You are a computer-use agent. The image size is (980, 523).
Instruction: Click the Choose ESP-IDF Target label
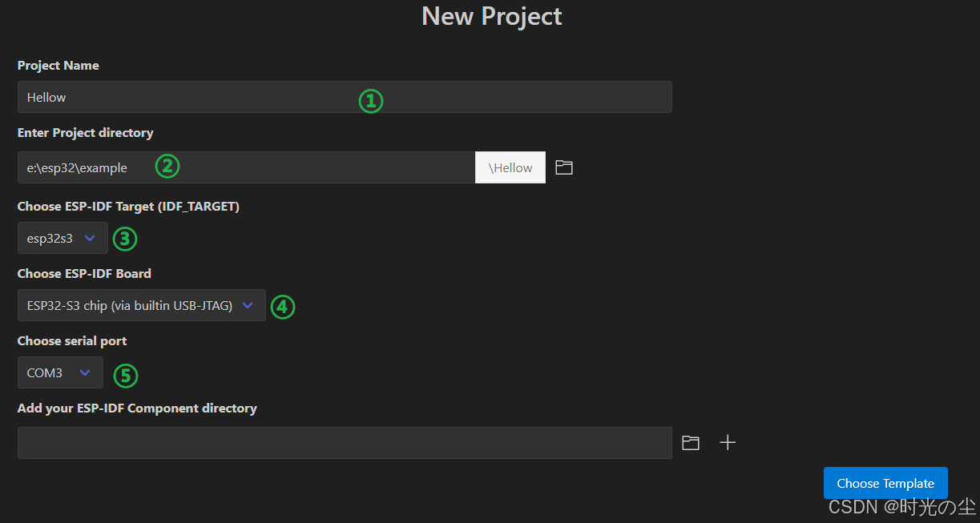[x=128, y=207]
